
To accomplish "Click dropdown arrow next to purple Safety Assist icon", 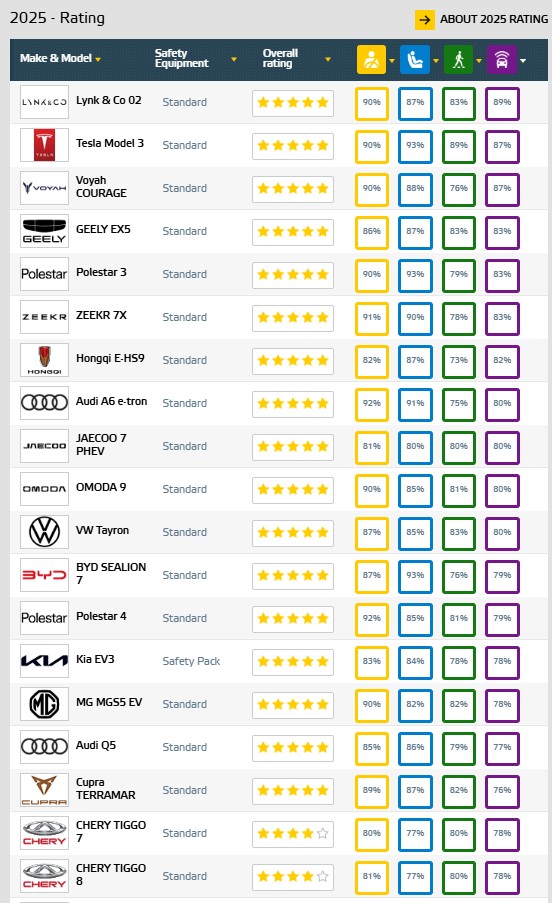I will (x=523, y=60).
